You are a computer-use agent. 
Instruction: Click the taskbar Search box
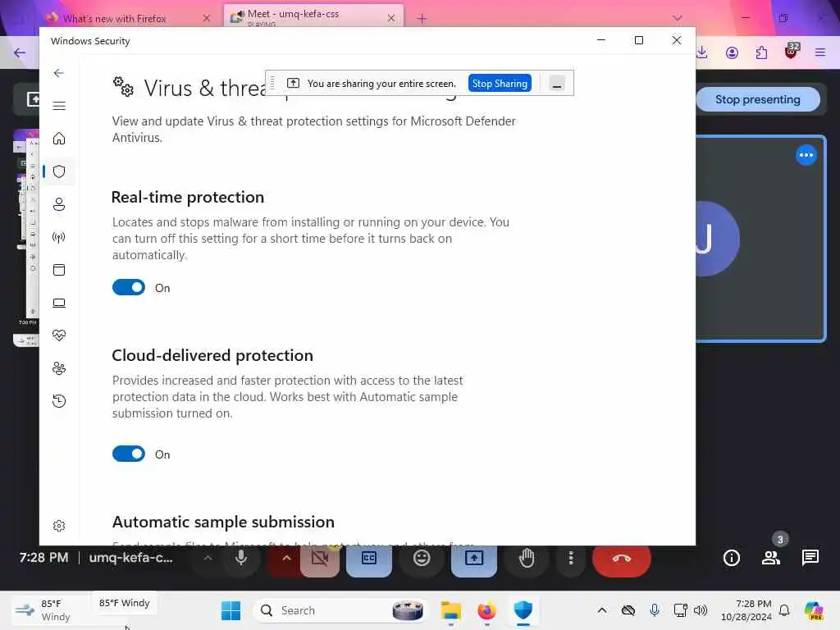(x=340, y=610)
